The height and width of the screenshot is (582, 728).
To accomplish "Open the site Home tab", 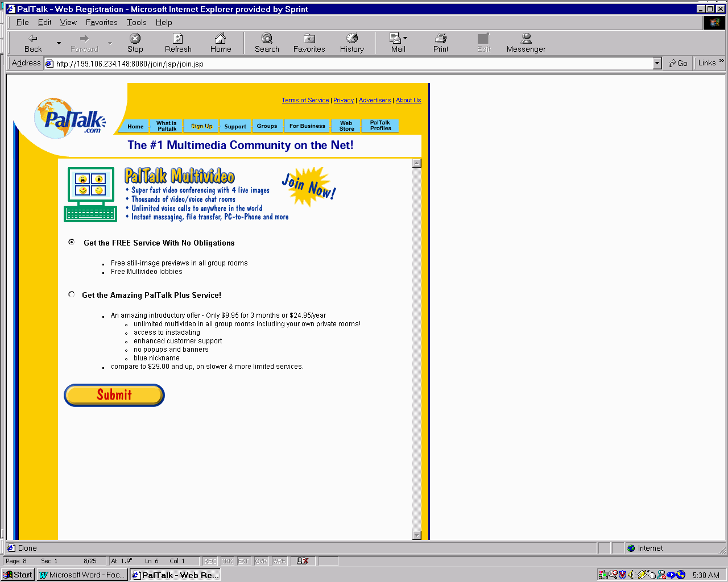I will (x=135, y=126).
